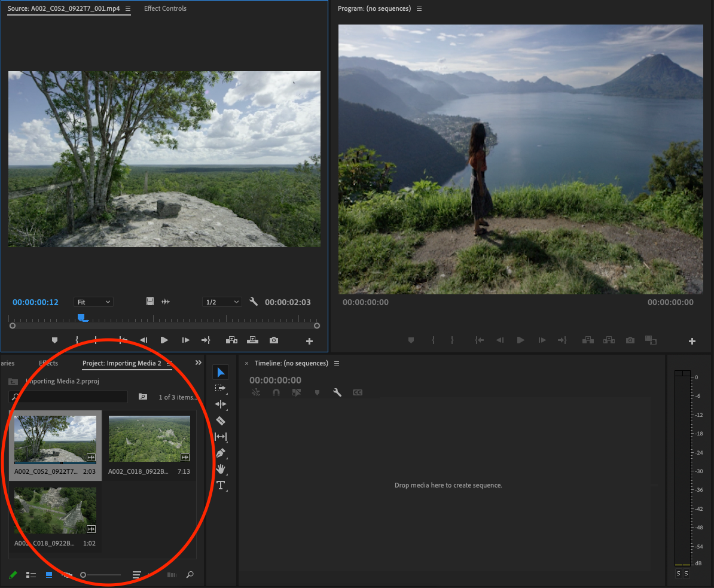714x588 pixels.
Task: Open the Effects panel tab
Action: point(48,363)
